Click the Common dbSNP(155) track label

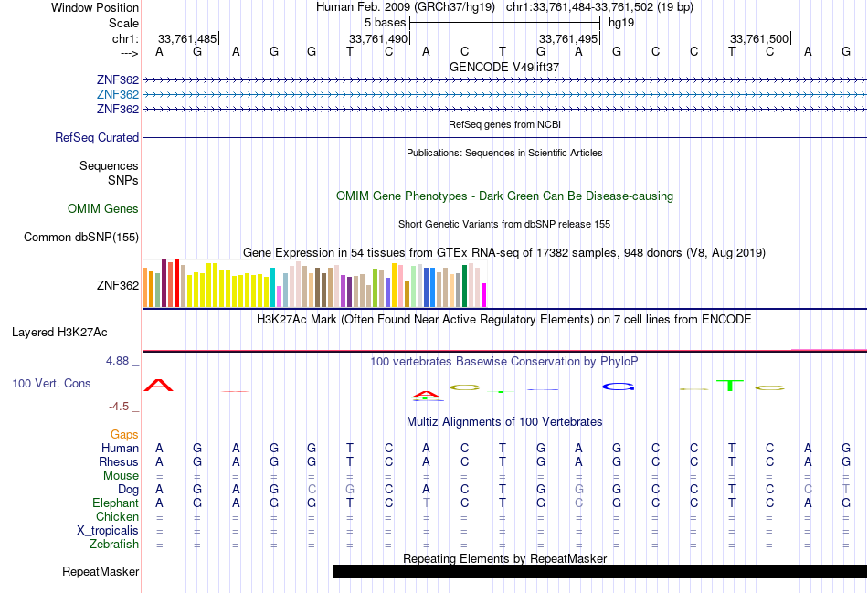[80, 237]
